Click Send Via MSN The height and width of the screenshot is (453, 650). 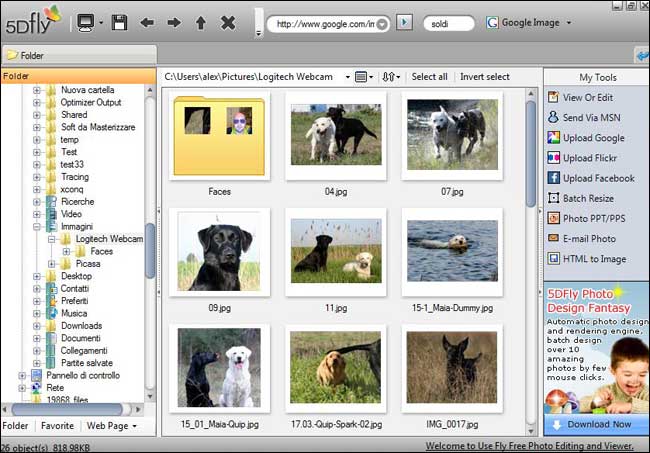(x=591, y=117)
